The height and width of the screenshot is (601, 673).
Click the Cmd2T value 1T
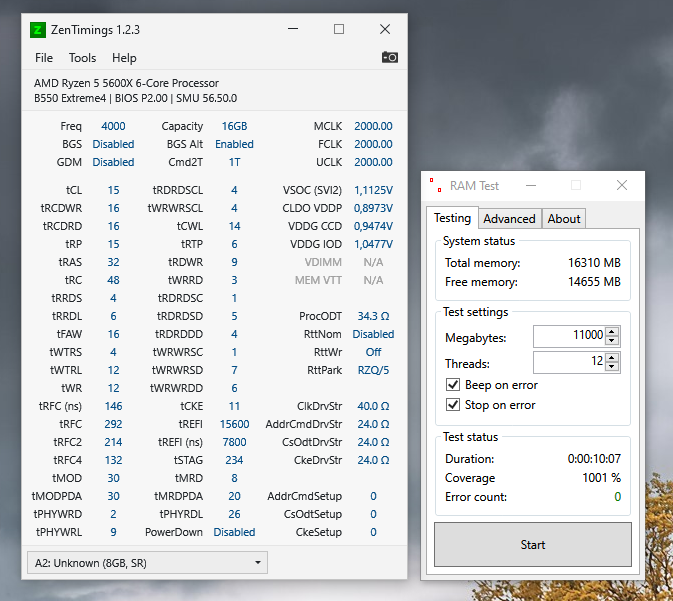[x=234, y=162]
